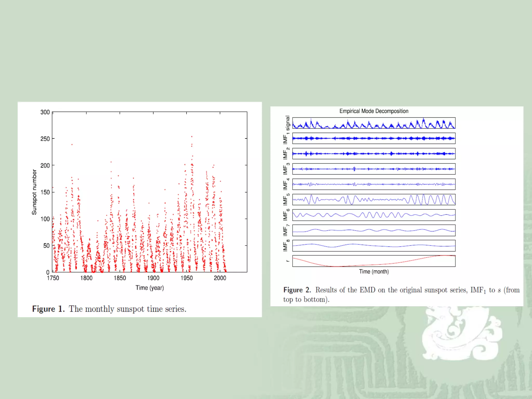Click the Time (year) x-axis label
This screenshot has height=399, width=532.
coord(150,288)
